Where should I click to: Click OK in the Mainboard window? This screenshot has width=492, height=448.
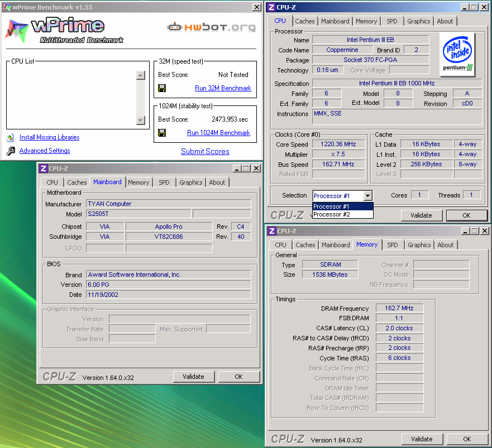(238, 377)
